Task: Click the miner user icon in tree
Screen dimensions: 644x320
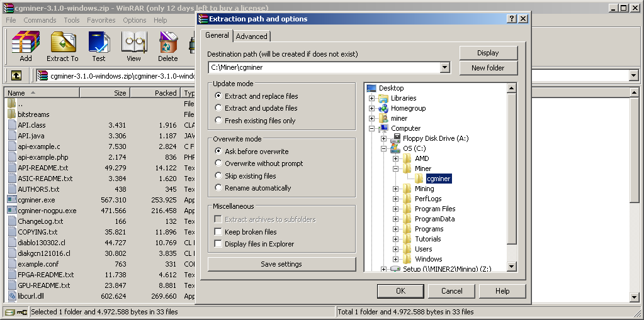Action: click(383, 118)
